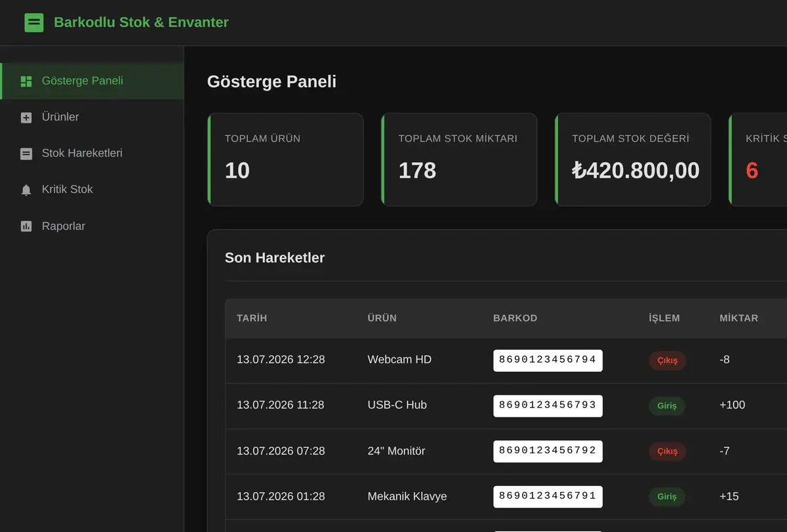Click the Raporlar chart icon
This screenshot has height=532, width=787.
pyautogui.click(x=26, y=226)
